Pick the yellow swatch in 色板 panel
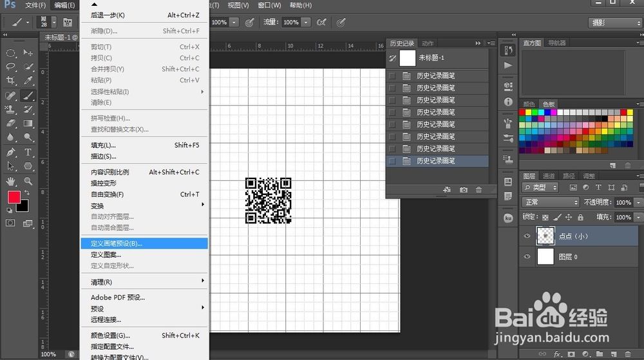 coord(528,112)
